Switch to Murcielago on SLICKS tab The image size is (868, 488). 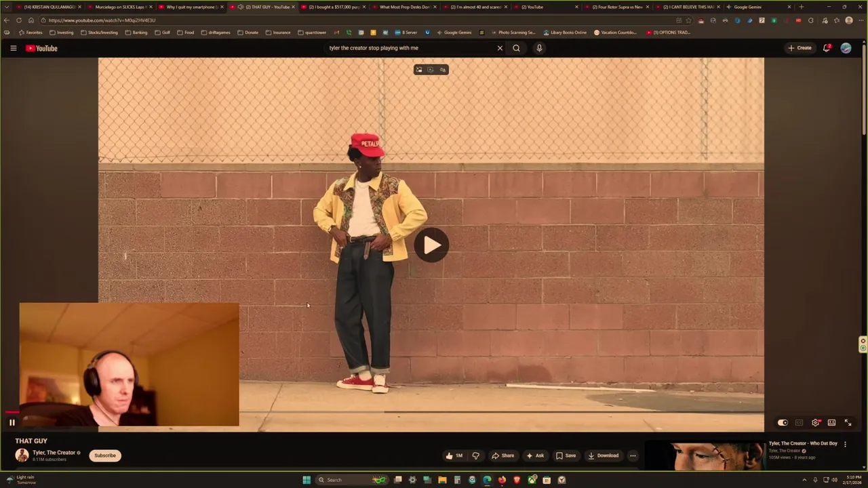click(119, 7)
